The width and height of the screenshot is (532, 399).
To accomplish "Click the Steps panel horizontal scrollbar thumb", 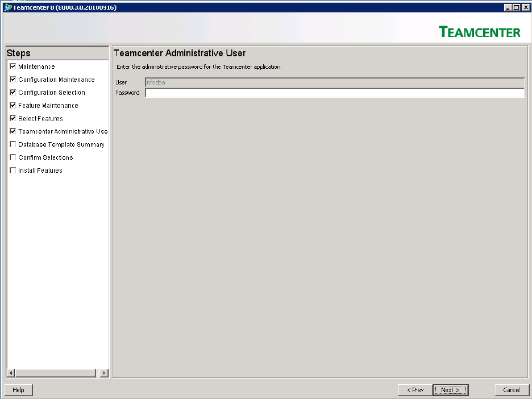I will click(56, 373).
